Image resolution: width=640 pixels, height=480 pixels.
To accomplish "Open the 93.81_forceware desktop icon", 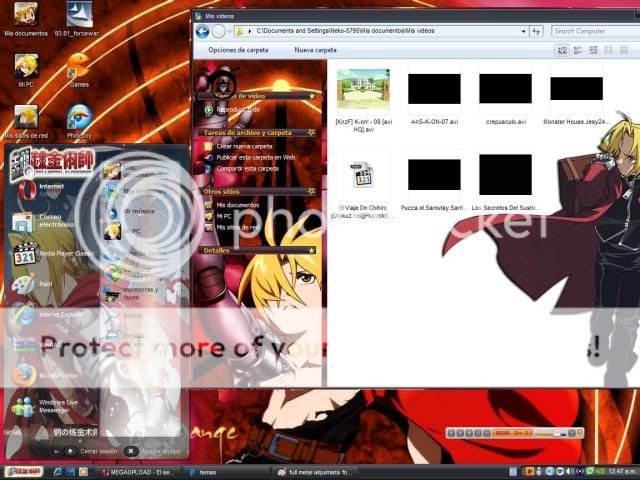I will tap(78, 19).
